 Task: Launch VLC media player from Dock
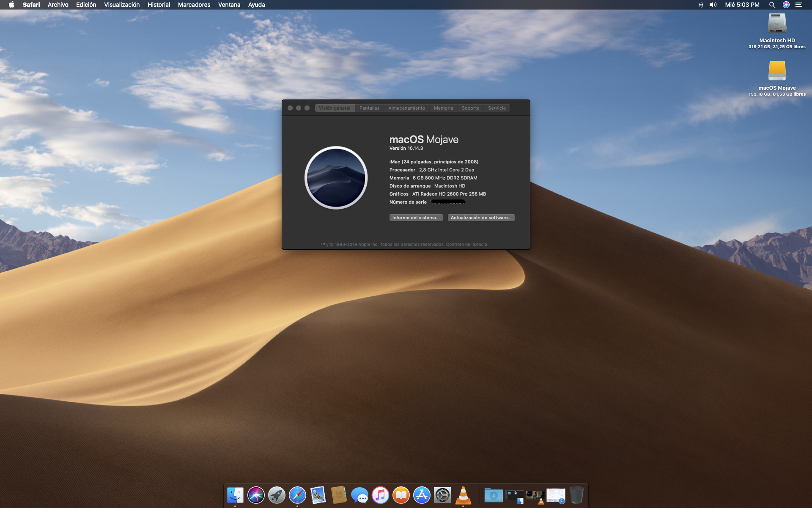pyautogui.click(x=463, y=495)
